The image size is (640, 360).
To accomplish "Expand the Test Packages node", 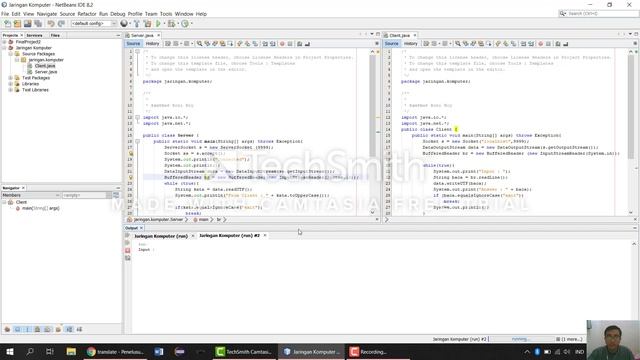I will coord(11,78).
